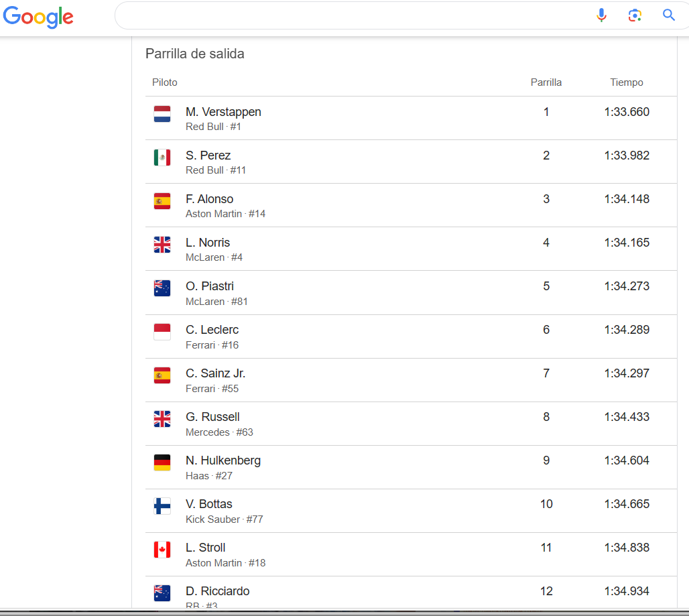Select the L. Norris row
The image size is (689, 616).
(x=411, y=249)
